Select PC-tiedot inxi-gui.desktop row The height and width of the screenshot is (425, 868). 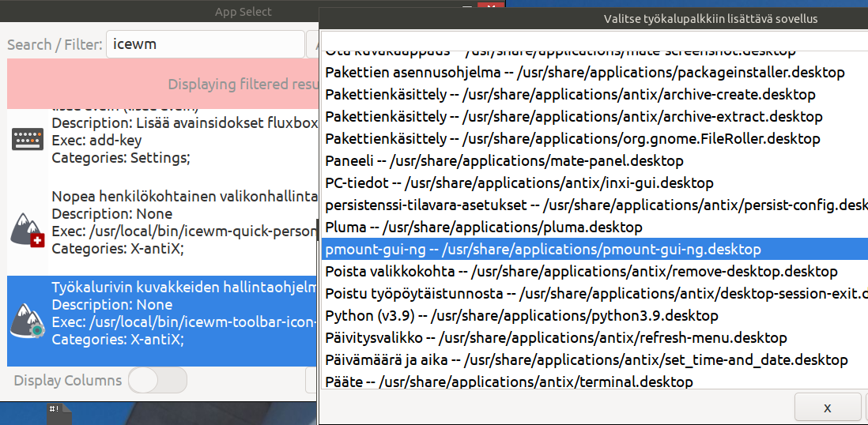594,183
